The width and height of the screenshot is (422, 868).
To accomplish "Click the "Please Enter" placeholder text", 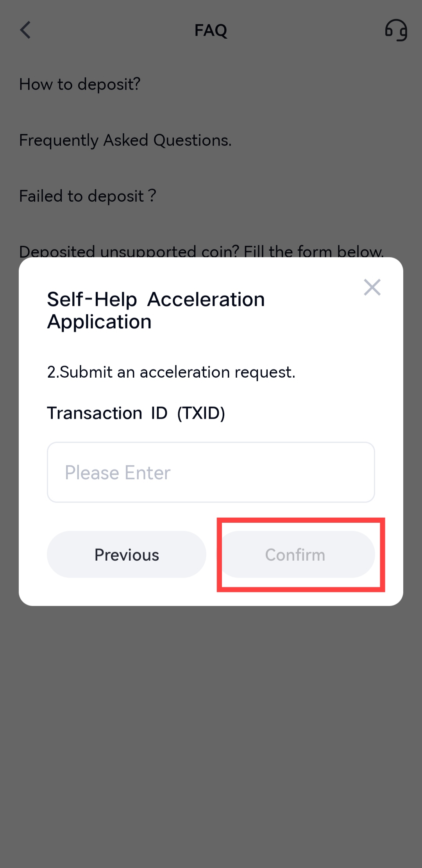I will pos(118,472).
